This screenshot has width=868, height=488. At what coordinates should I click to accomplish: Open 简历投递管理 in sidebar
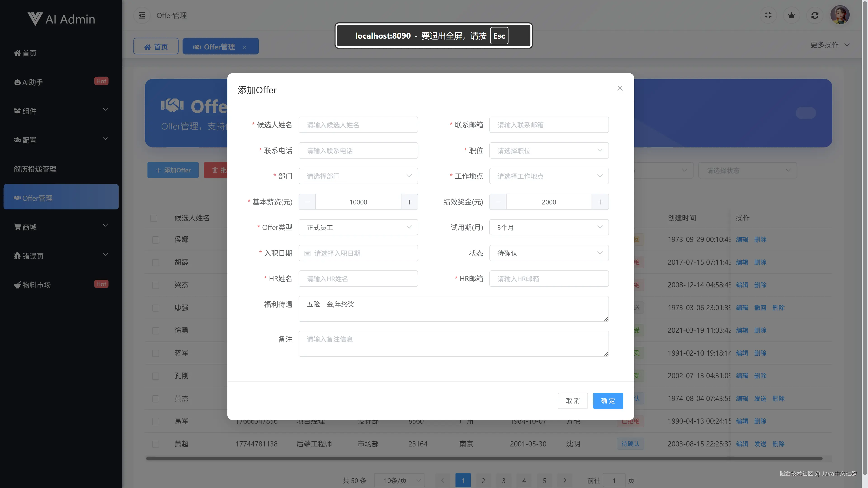pyautogui.click(x=35, y=169)
